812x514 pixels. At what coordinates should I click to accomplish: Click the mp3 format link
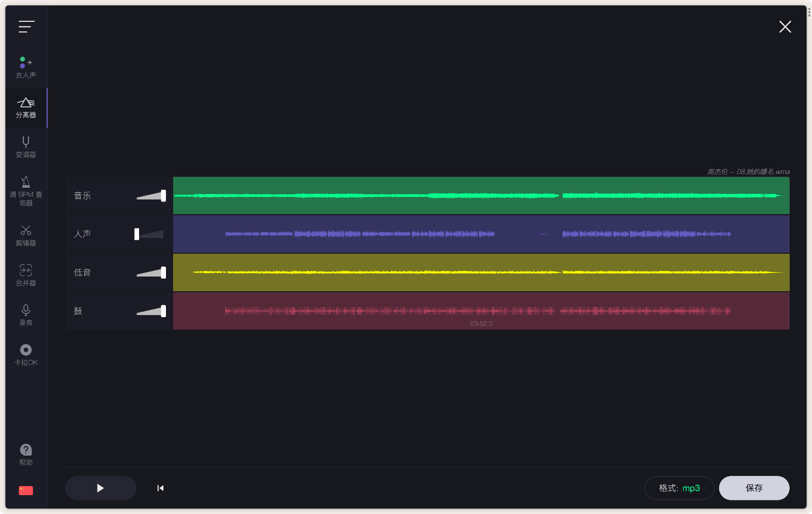(691, 488)
